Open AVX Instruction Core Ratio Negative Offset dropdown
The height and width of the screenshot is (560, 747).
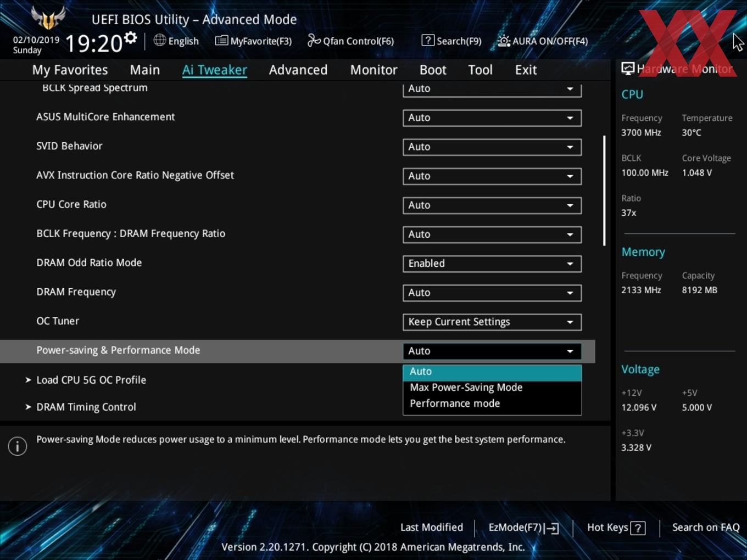coord(492,176)
